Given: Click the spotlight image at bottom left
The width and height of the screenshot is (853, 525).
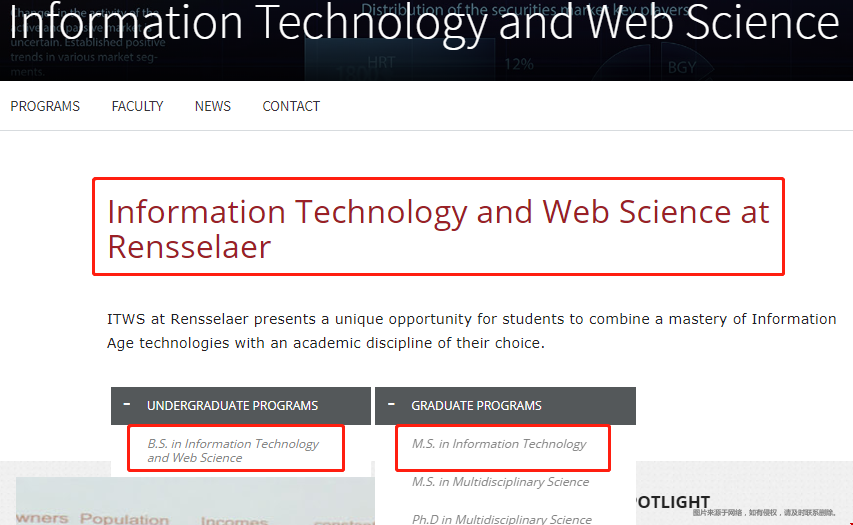Looking at the screenshot, I should [x=190, y=505].
